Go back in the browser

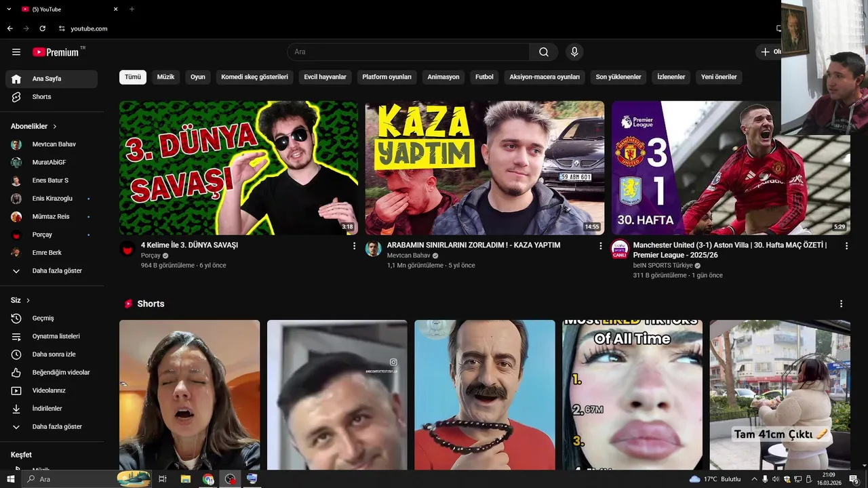click(x=9, y=28)
